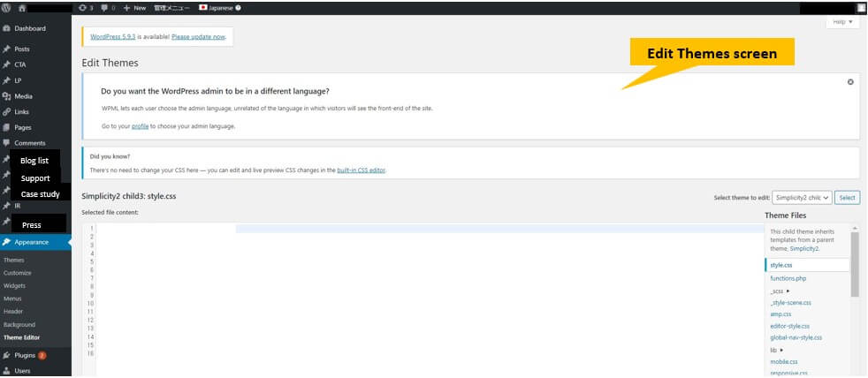
Task: Open the built-in CSS editor link
Action: coord(361,170)
